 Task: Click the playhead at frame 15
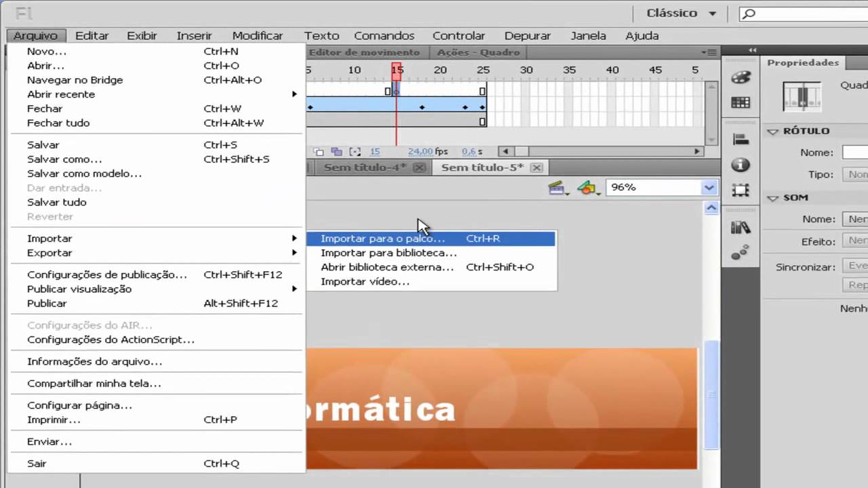point(397,70)
